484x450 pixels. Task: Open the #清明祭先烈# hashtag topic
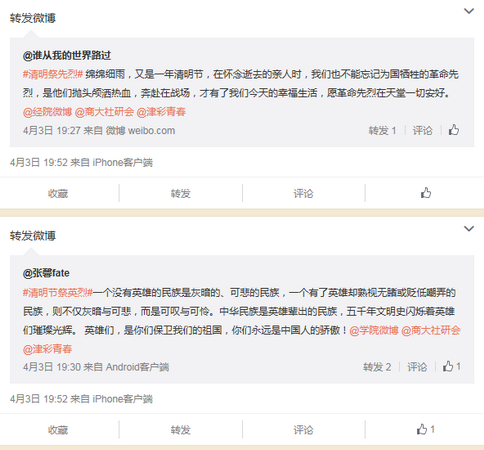click(x=53, y=74)
